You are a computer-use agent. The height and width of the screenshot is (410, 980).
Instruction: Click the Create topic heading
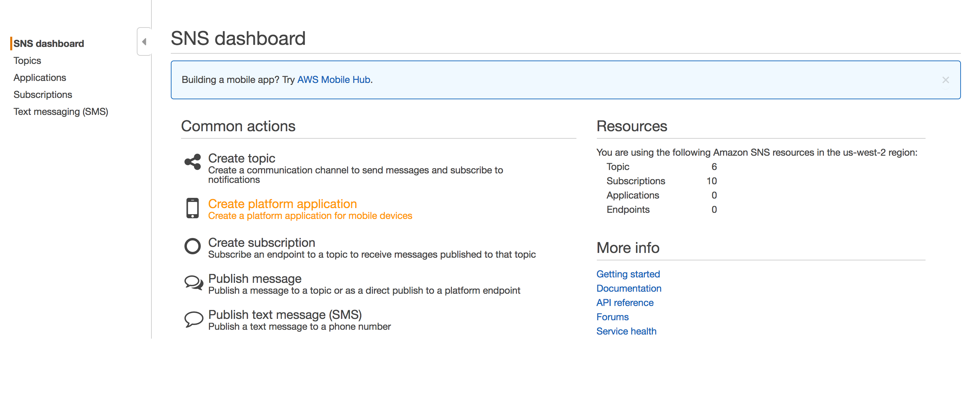click(241, 158)
